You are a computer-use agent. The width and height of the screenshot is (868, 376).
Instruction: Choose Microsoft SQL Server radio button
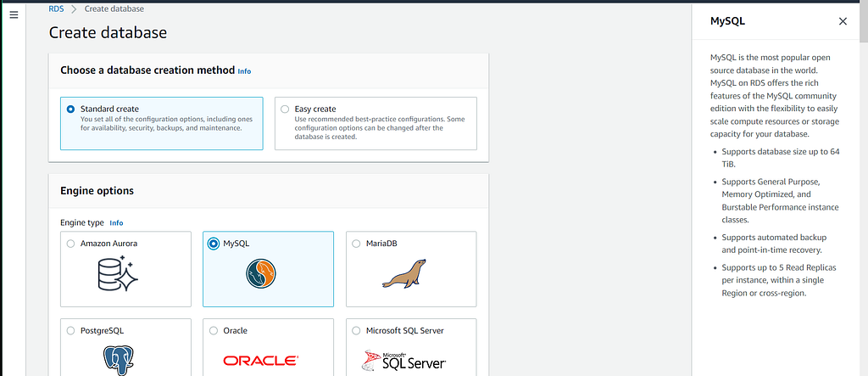pos(356,330)
